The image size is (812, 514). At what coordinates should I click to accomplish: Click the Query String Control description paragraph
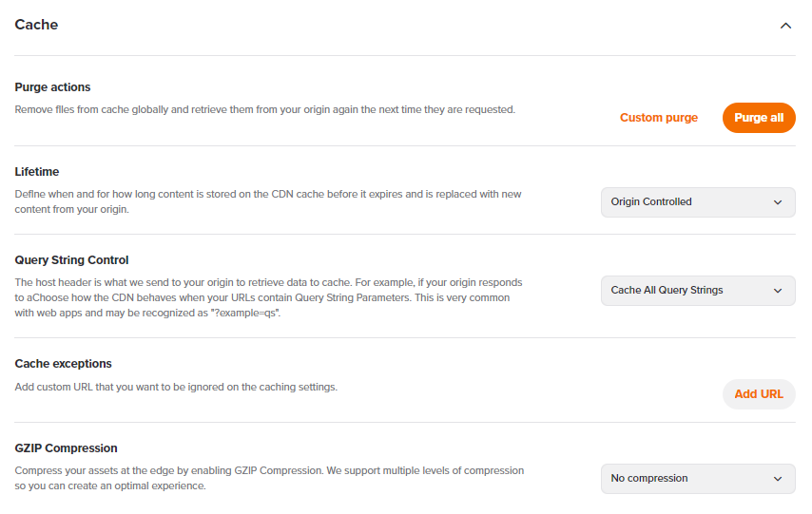pyautogui.click(x=268, y=297)
